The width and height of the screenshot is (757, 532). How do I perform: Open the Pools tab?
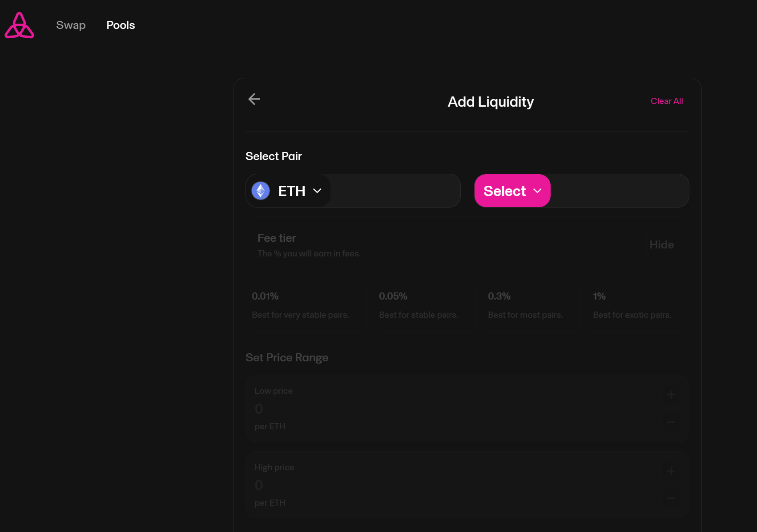click(x=121, y=25)
